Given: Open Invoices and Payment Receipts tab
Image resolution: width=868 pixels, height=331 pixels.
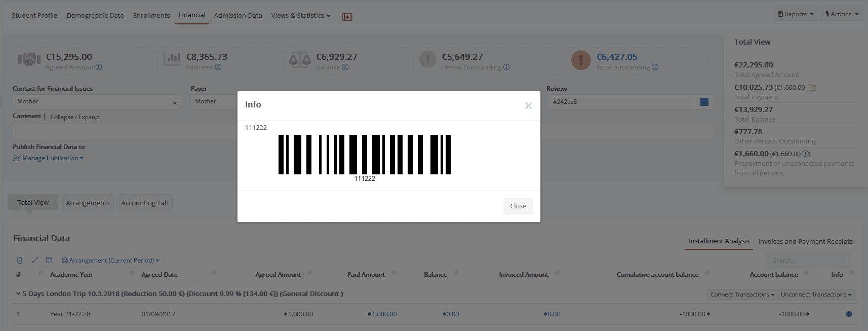Looking at the screenshot, I should (x=805, y=242).
